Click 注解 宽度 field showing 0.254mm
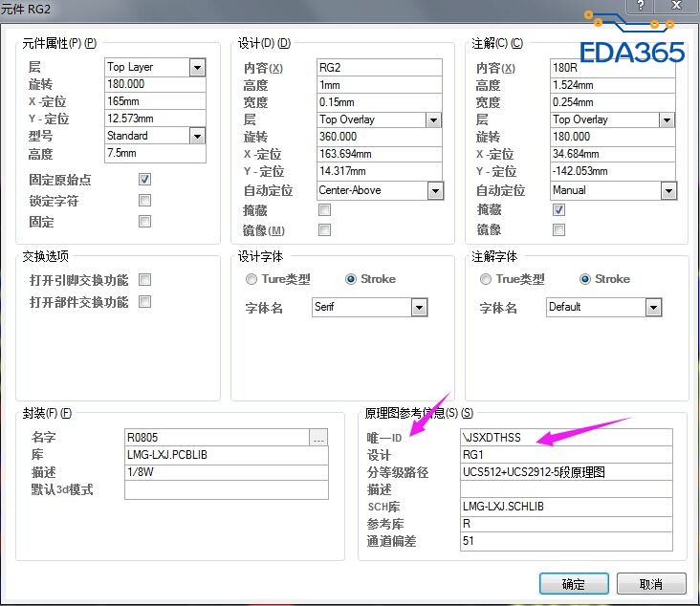 point(612,102)
